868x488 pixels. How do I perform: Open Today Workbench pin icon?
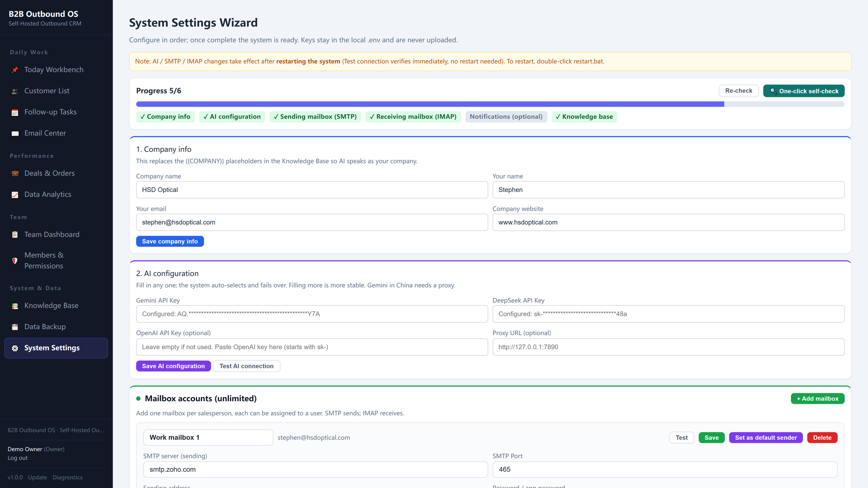coord(15,70)
